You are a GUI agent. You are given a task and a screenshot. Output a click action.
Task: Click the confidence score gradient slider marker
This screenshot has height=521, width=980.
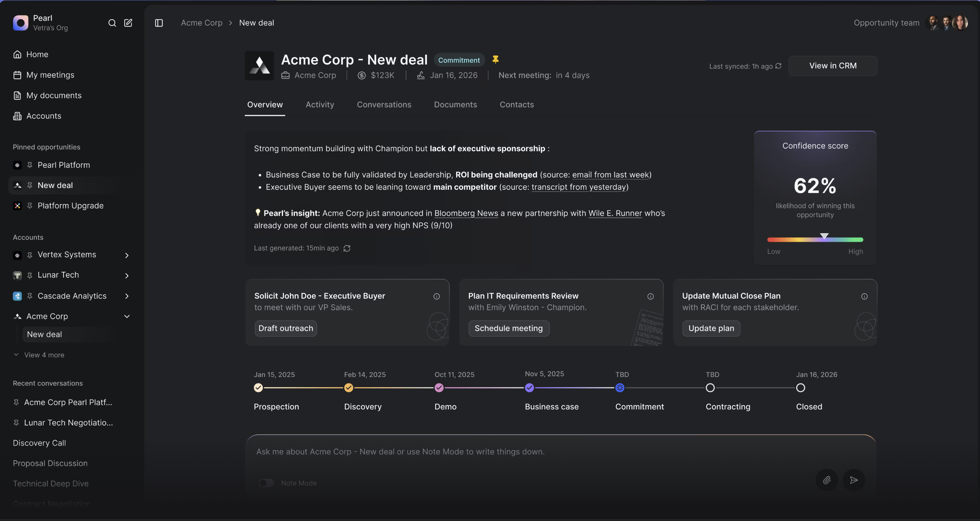pos(824,236)
